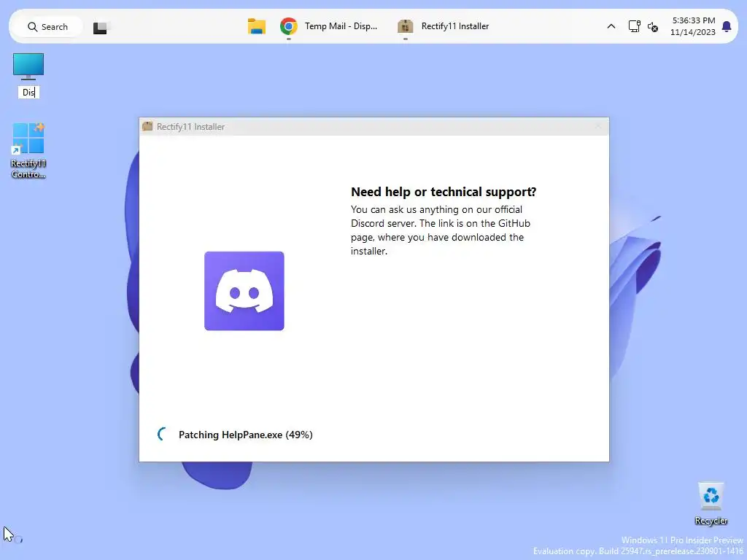747x560 pixels.
Task: Open Task View in the taskbar
Action: tap(100, 27)
